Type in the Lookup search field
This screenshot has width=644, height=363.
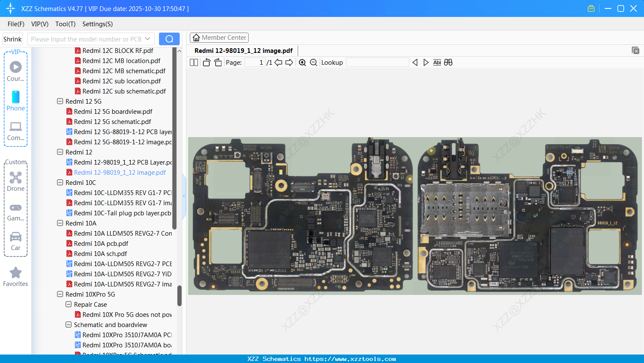[x=378, y=62]
